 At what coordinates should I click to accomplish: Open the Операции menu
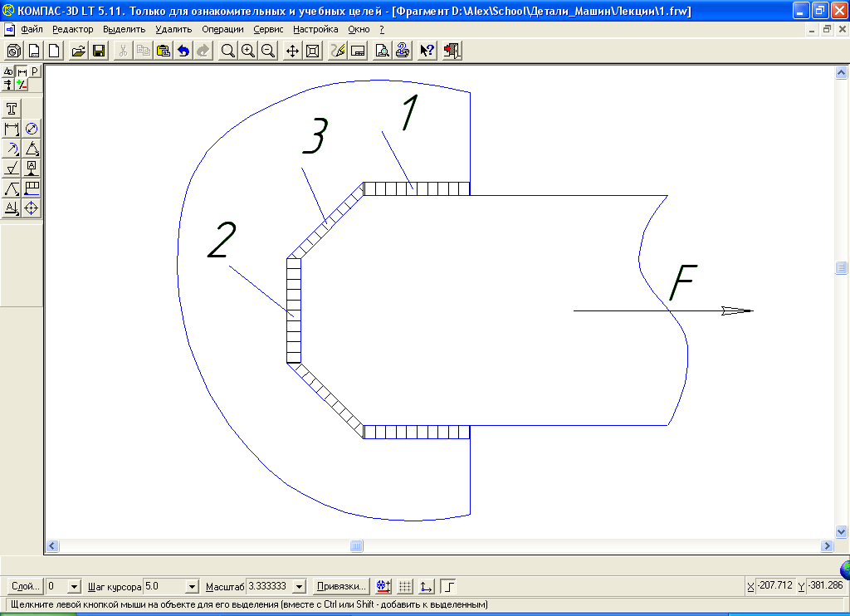222,29
